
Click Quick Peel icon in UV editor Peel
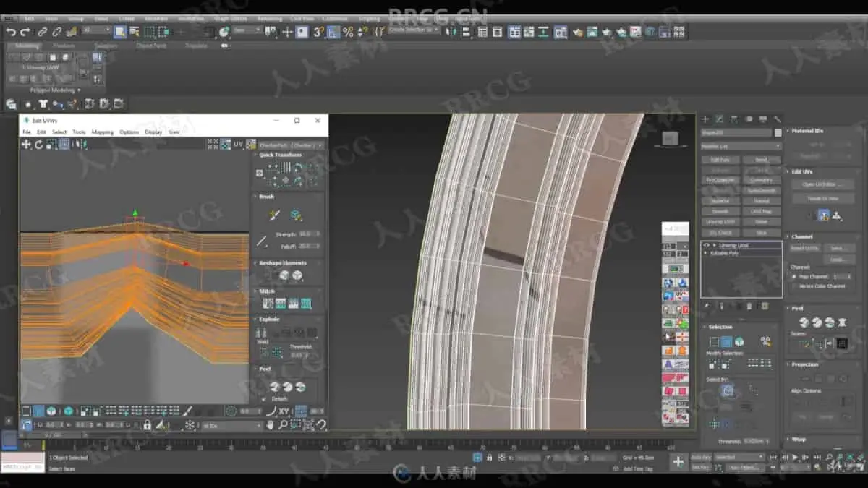click(x=273, y=387)
